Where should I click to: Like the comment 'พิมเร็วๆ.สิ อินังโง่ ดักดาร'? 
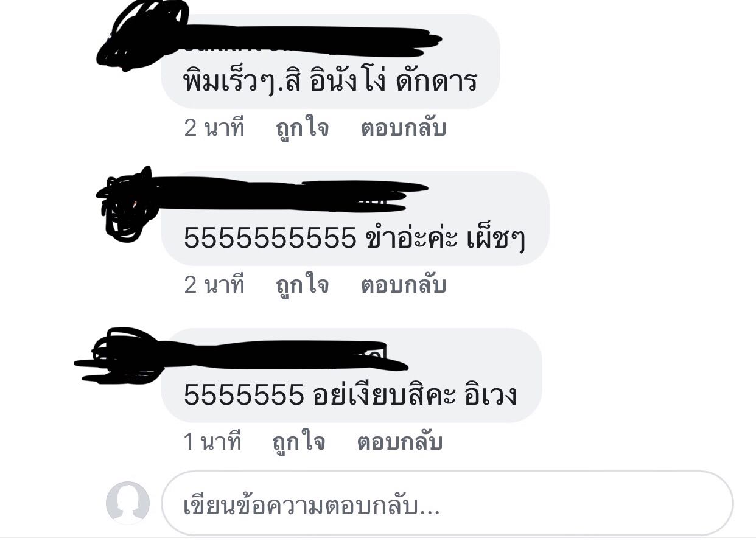[303, 129]
